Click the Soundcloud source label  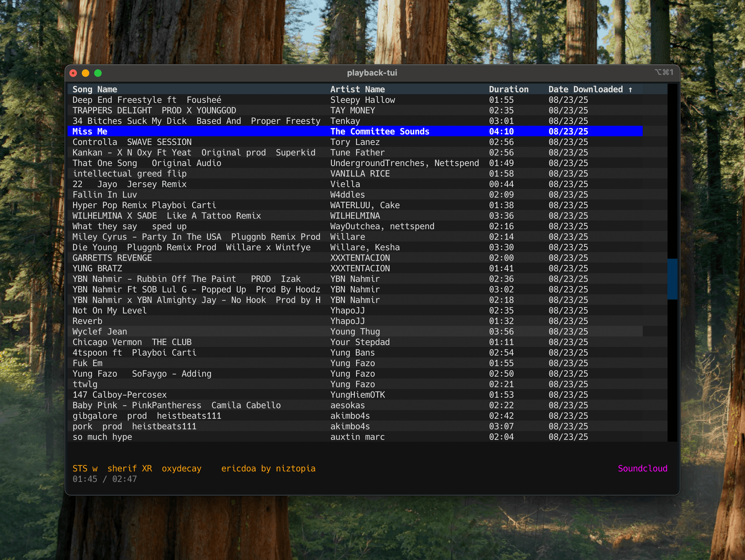(x=642, y=468)
